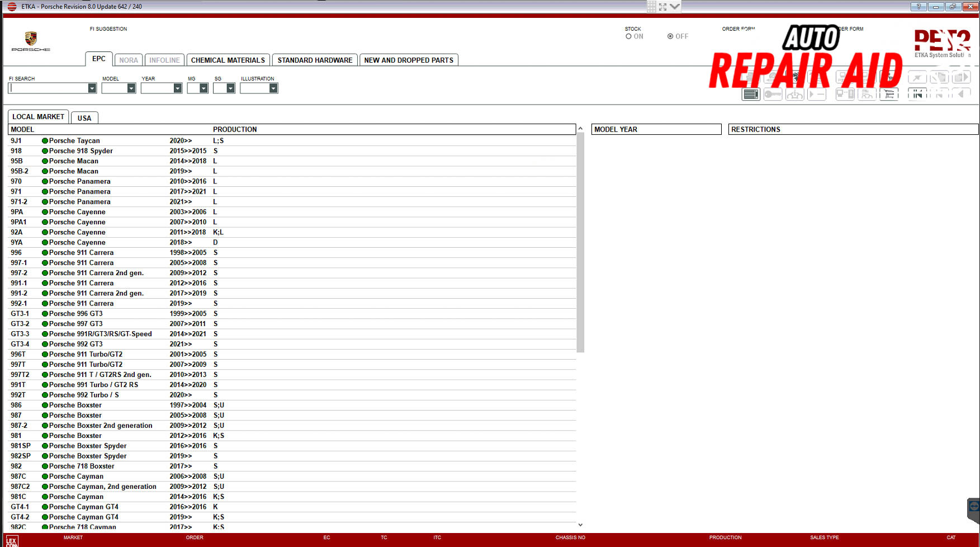Screen dimensions: 980x547
Task: Click the diagonal arrow toolbar icon
Action: (x=917, y=77)
